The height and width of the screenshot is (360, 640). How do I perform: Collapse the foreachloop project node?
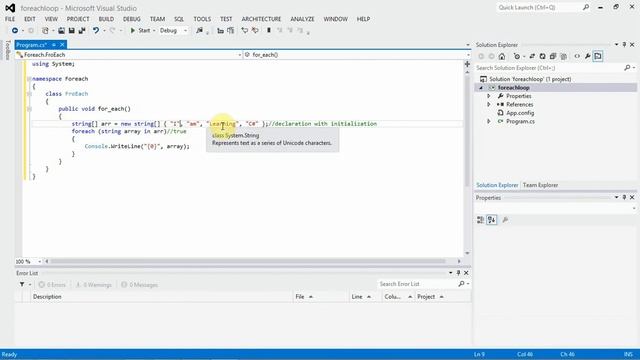click(x=481, y=88)
